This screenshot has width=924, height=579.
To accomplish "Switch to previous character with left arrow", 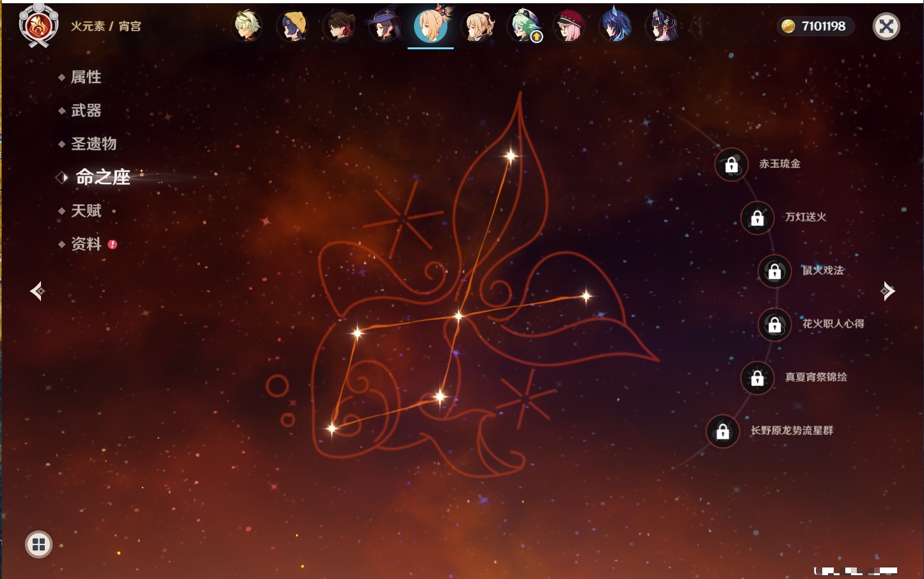I will point(38,291).
